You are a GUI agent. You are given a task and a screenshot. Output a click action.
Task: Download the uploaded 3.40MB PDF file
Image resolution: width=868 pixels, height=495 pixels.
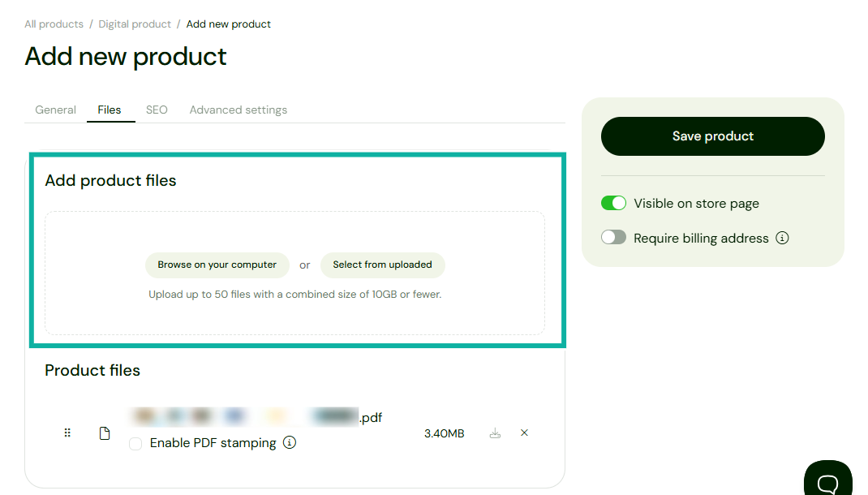click(495, 433)
